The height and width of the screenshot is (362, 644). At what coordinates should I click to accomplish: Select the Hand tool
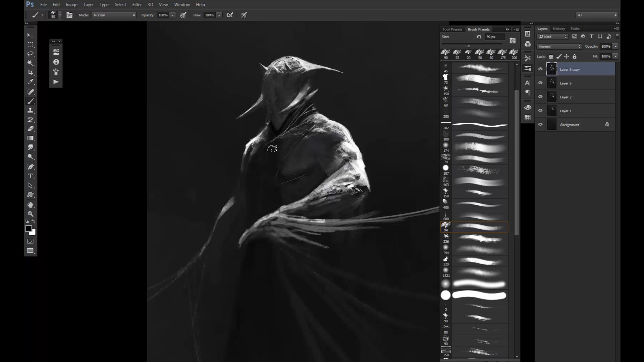(31, 204)
